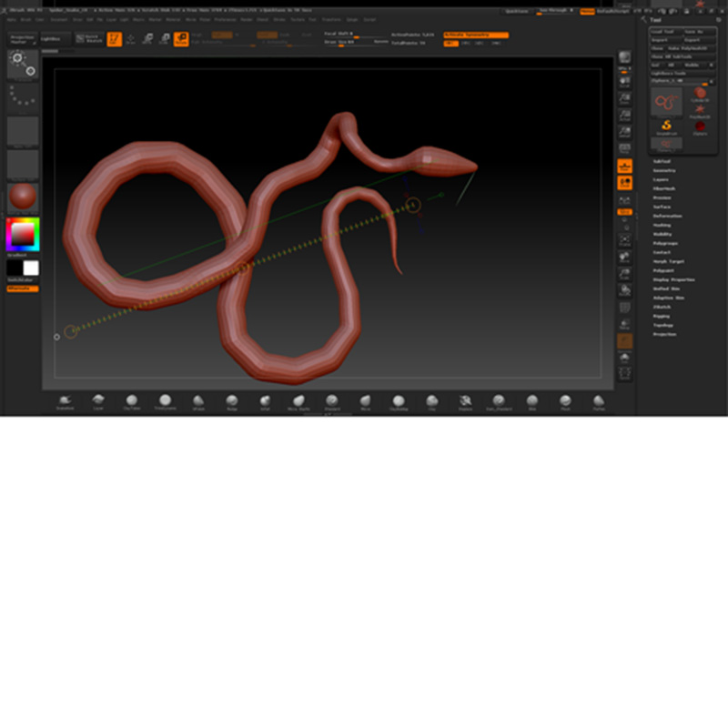Choose the Move Elastic brush
Screen dimensions: 728x728
click(x=298, y=402)
